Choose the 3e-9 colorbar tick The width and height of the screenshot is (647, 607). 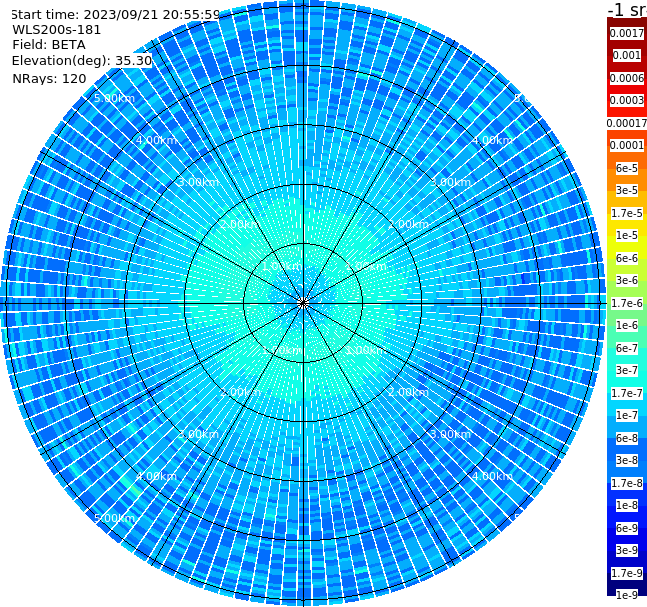[x=626, y=550]
